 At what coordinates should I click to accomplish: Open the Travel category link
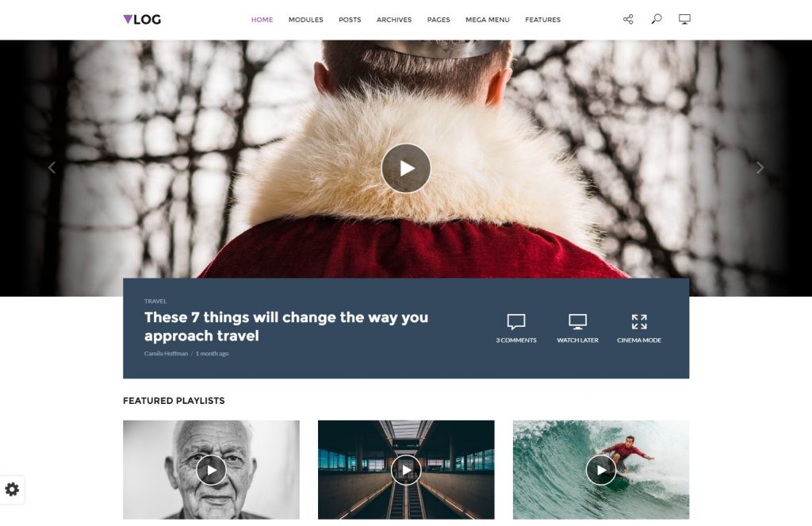155,301
